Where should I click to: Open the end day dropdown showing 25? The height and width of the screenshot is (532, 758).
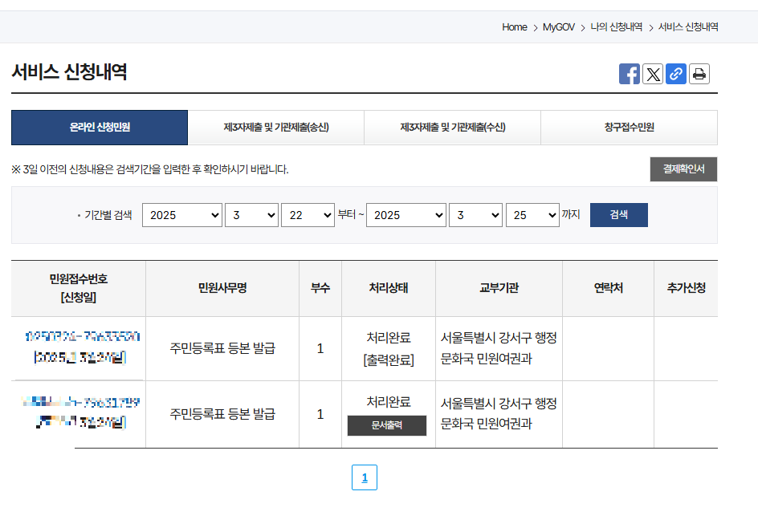tap(532, 214)
